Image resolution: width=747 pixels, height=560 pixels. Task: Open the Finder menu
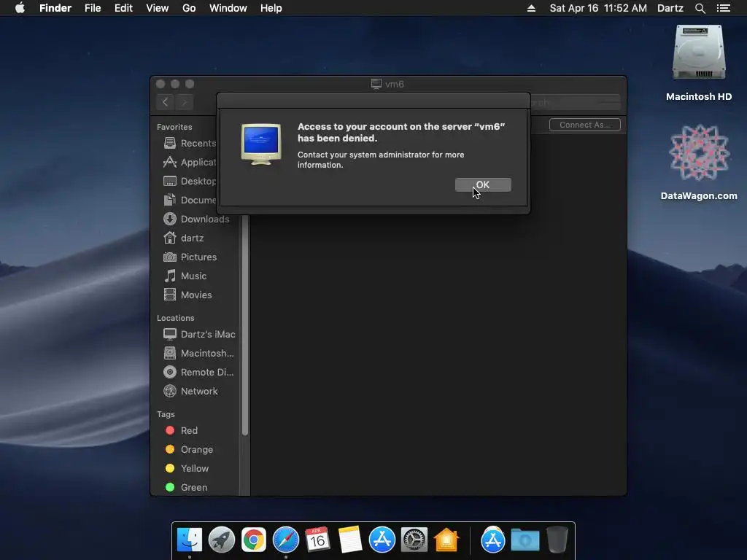[55, 8]
